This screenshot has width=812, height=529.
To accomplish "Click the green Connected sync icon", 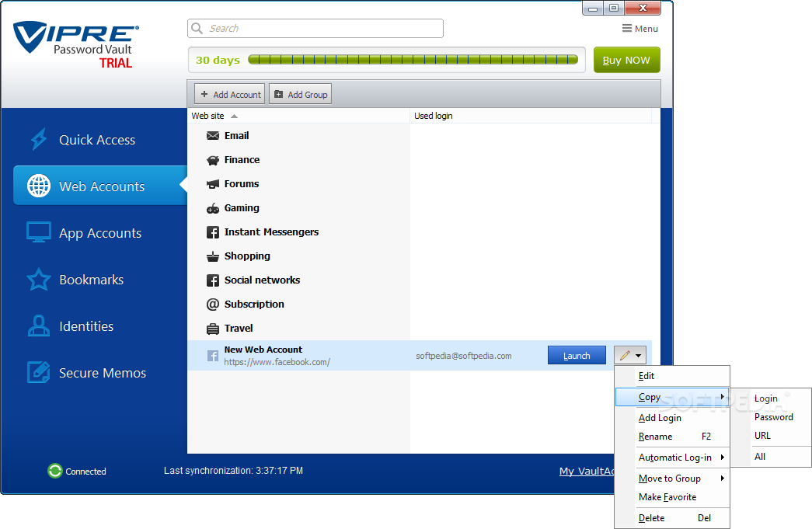I will [x=55, y=471].
